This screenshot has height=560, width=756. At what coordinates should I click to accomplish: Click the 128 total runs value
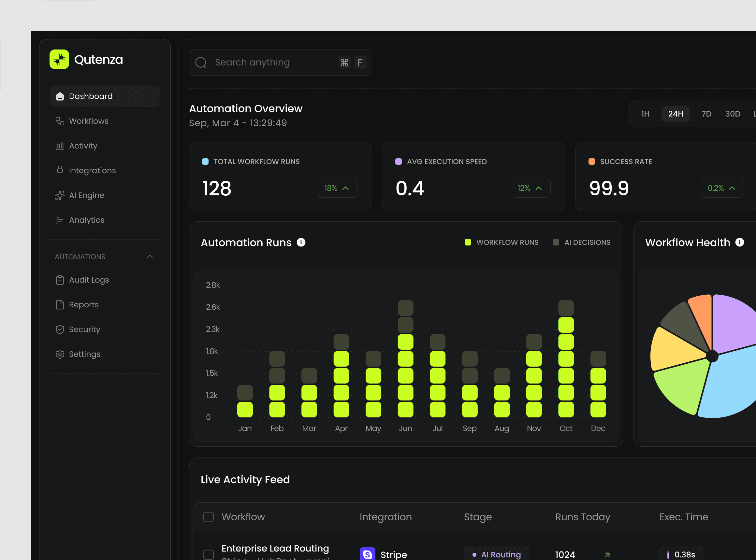click(217, 188)
